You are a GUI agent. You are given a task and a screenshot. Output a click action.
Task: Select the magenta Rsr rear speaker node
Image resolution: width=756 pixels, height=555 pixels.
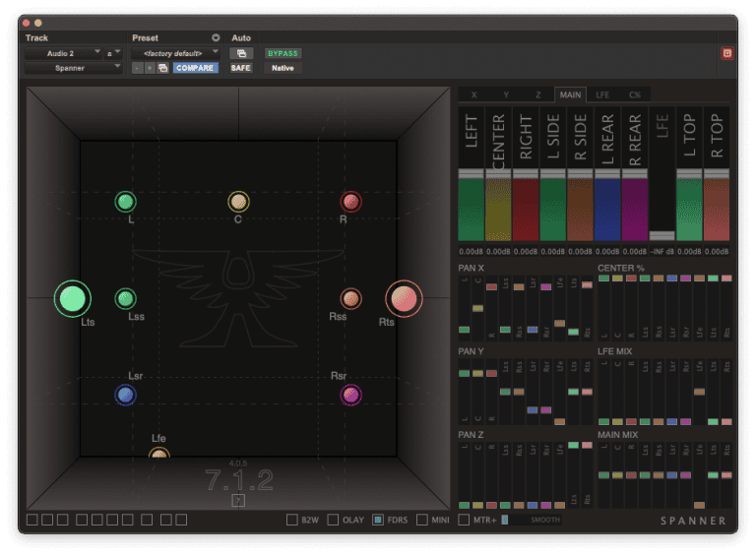tap(350, 395)
